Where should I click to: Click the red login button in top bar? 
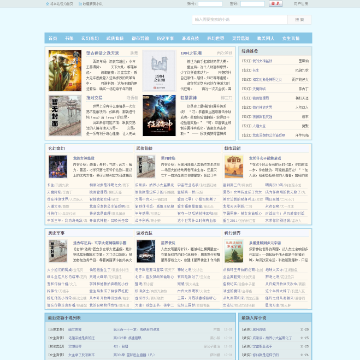[276, 4]
